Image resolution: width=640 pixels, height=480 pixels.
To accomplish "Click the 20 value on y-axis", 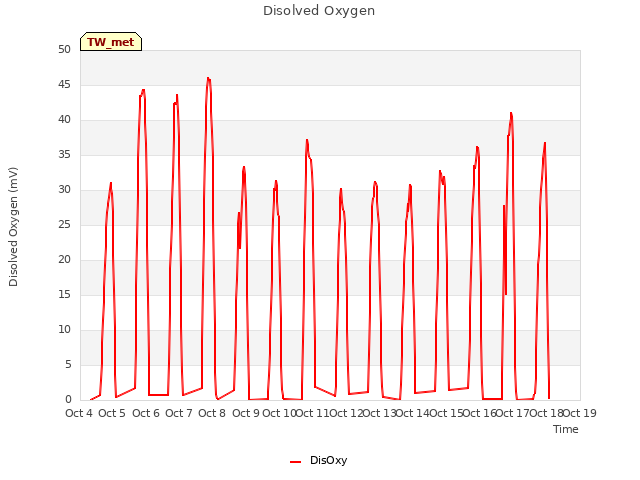I will (64, 260).
